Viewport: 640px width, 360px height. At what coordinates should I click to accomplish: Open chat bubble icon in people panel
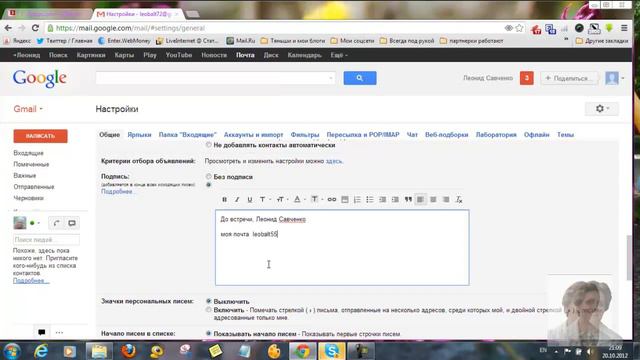point(72,223)
